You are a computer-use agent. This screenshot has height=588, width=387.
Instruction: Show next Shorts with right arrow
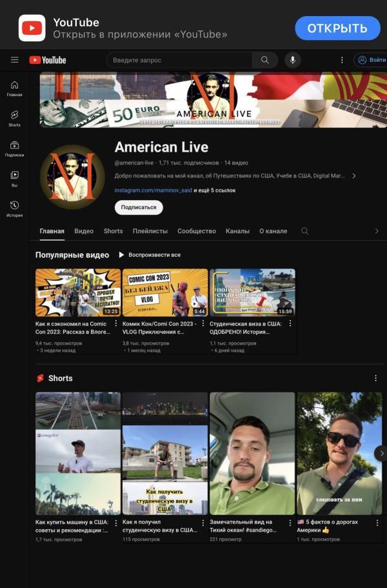[x=381, y=453]
